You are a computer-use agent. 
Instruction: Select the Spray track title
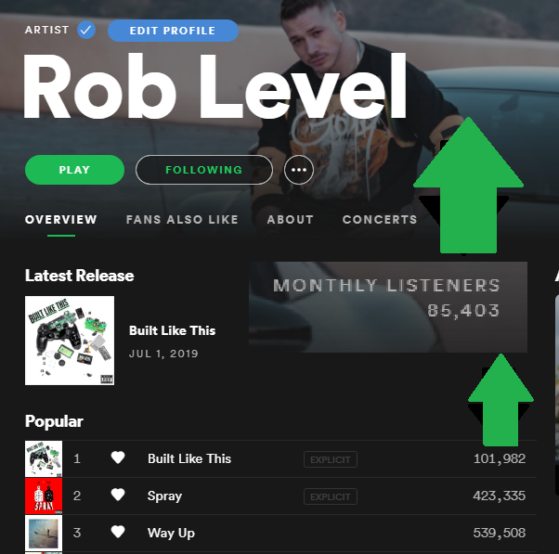click(x=165, y=496)
